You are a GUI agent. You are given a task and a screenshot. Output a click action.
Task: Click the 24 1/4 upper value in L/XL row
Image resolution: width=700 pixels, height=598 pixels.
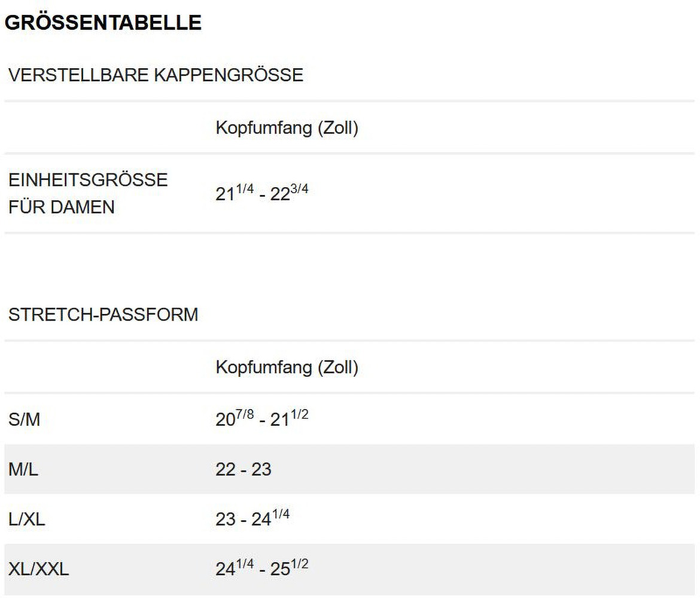[270, 518]
